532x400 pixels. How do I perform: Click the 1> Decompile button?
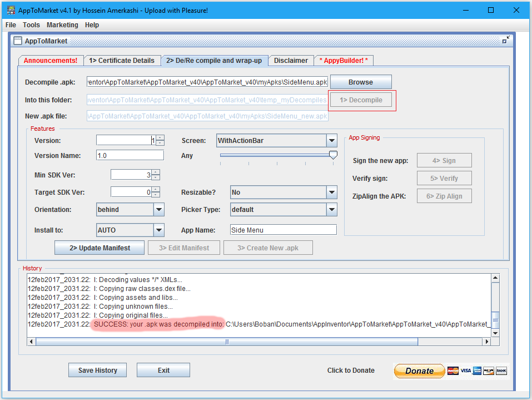click(361, 100)
